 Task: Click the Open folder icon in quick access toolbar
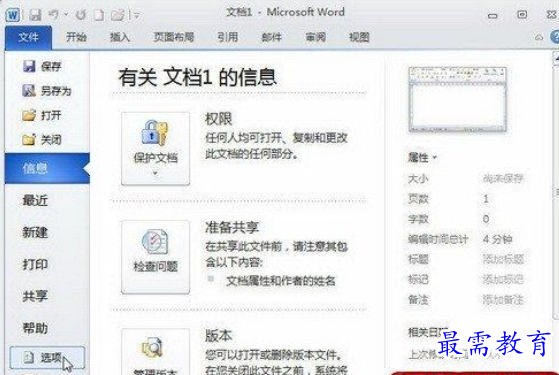[117, 15]
